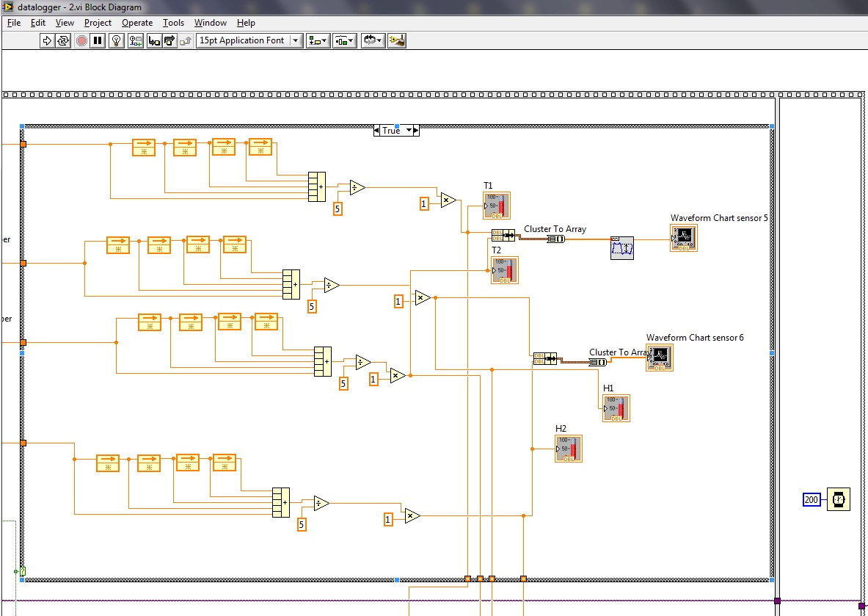Screen dimensions: 868x616
Task: Click the Abort Execution stop button
Action: [x=81, y=40]
